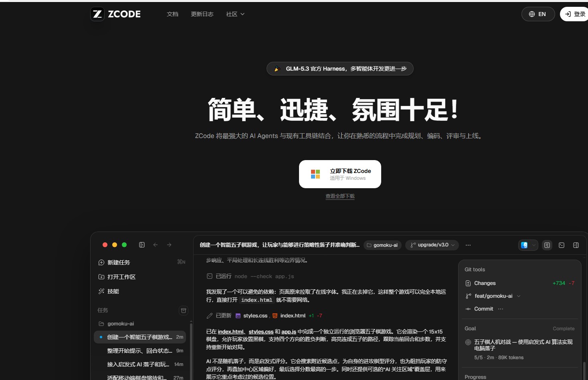Viewport: 588px width, 380px height.
Task: Click the red close dot of mock window
Action: pyautogui.click(x=105, y=245)
